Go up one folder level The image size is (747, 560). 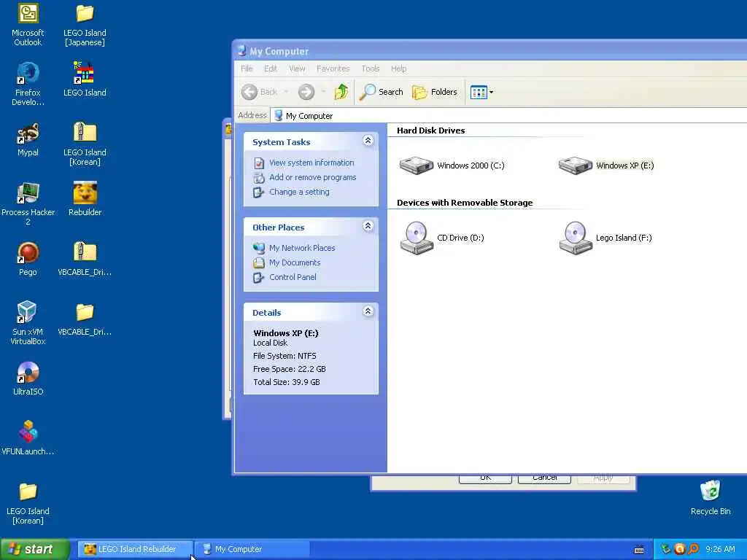coord(341,91)
